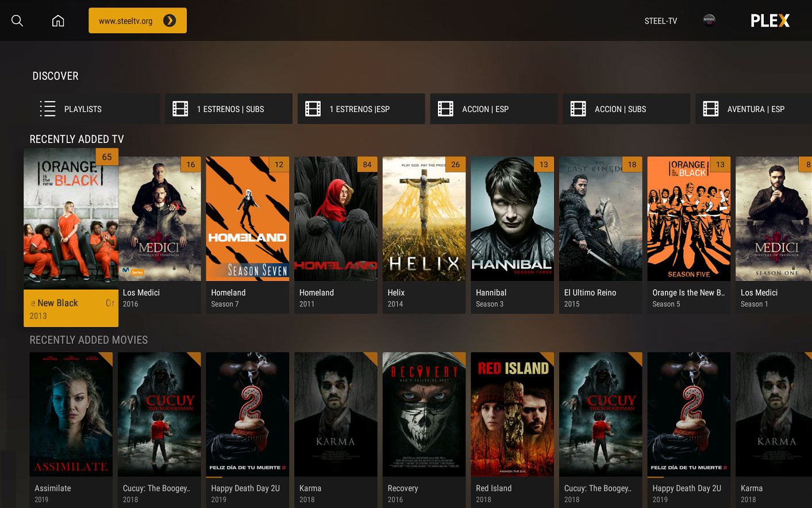
Task: Click the 'Recovery' title text
Action: tap(403, 488)
